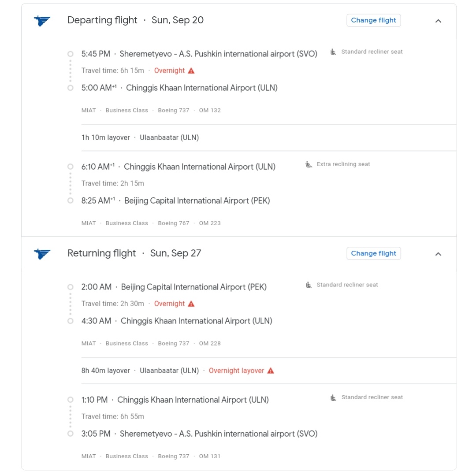Click MIAT airline logo beside Returning flight
Viewport: 476px width, 475px height.
(42, 254)
